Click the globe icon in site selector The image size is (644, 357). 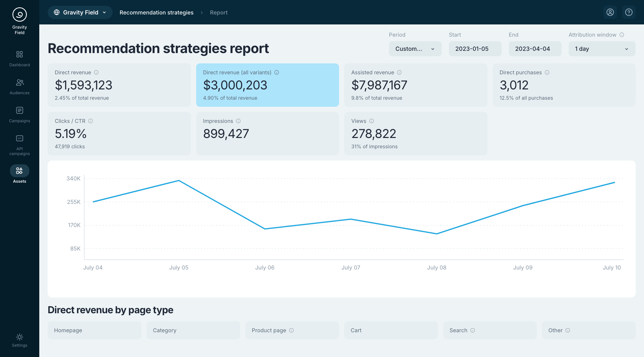(x=57, y=12)
